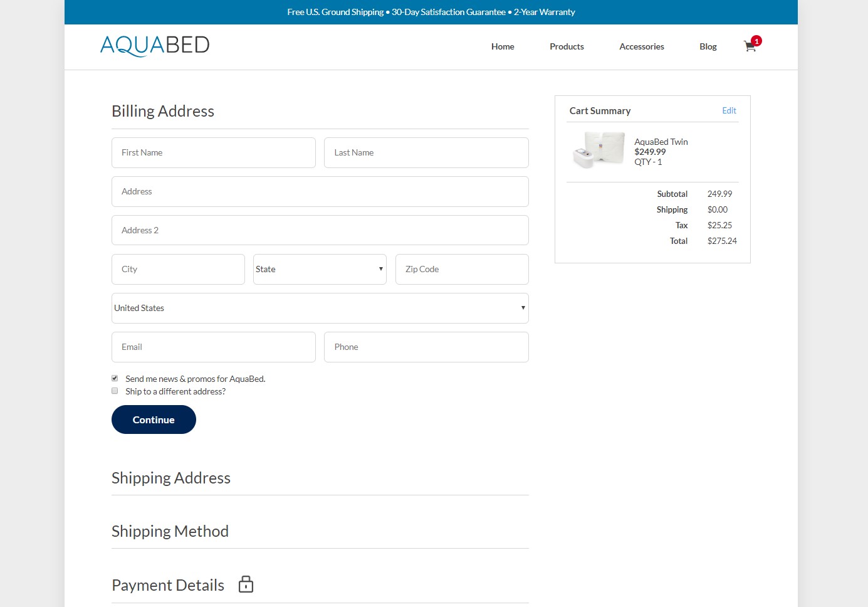Click the AquaBed logo
Screen dimensions: 868x607
tap(155, 46)
